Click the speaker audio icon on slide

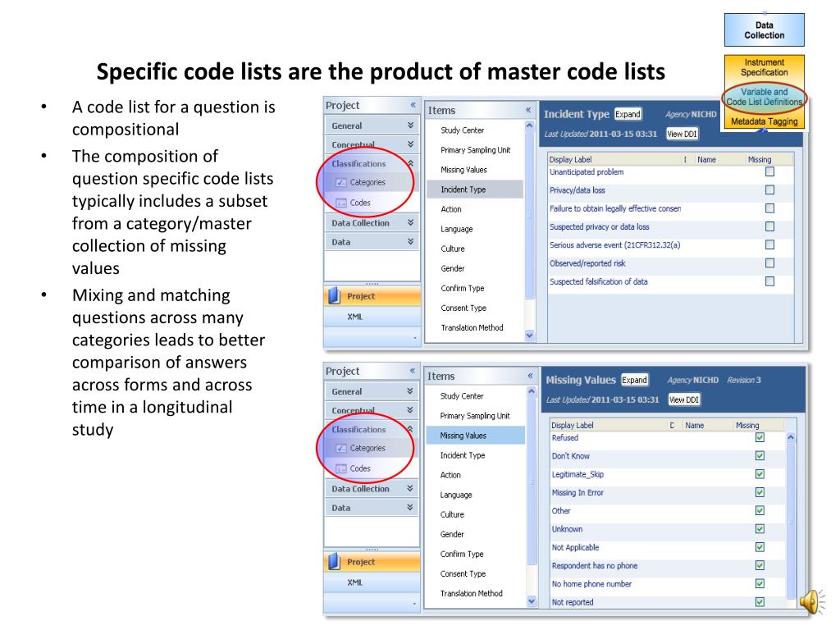pos(813,601)
